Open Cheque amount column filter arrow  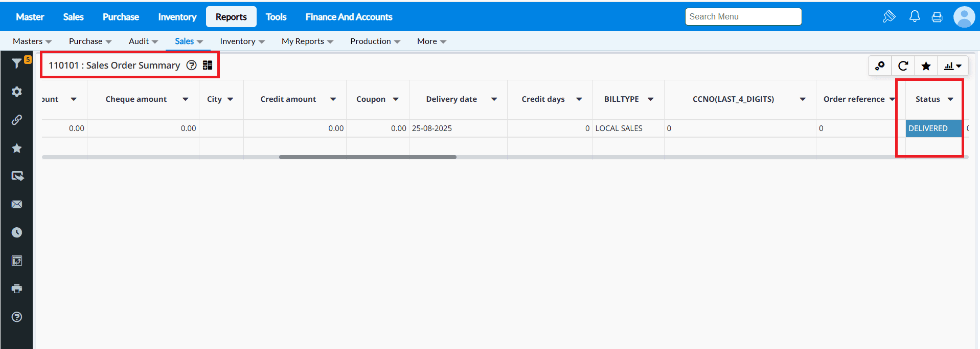[186, 99]
